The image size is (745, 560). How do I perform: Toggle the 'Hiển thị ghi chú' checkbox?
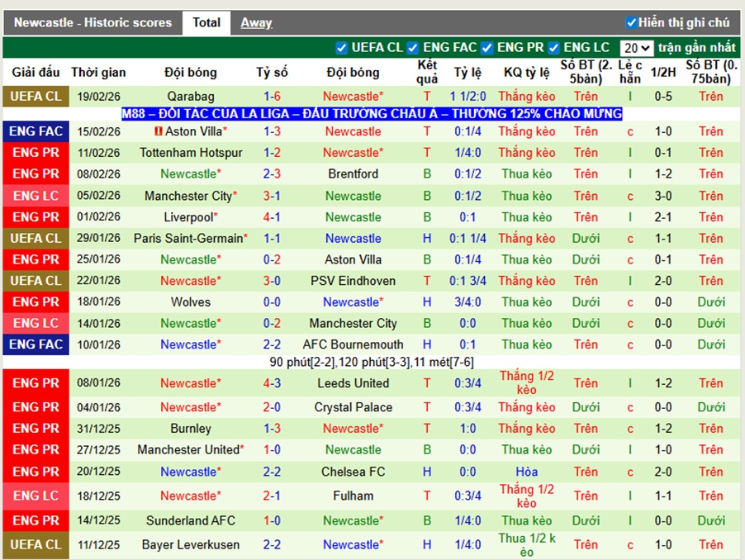632,22
